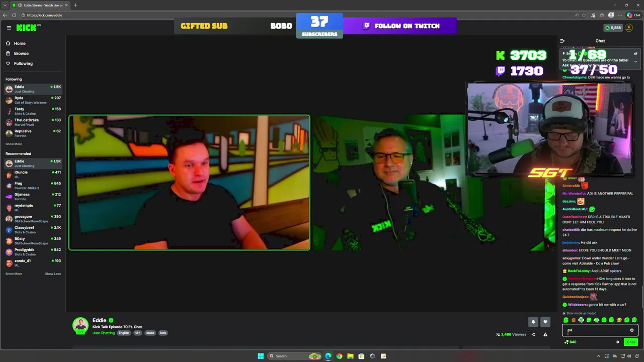Image resolution: width=644 pixels, height=362 pixels.
Task: Add page to favorites star icon
Action: point(584,15)
